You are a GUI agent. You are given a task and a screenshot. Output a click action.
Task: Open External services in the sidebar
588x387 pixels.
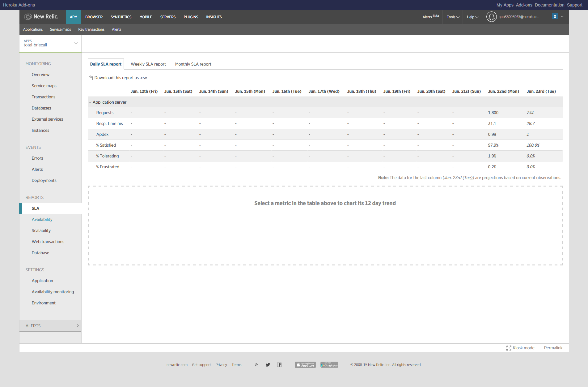(47, 119)
